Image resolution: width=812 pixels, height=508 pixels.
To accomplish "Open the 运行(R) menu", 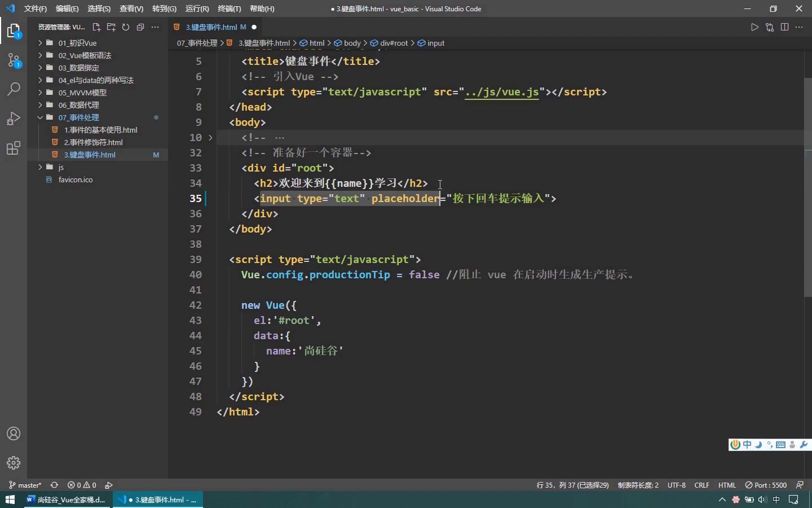I will (x=197, y=8).
